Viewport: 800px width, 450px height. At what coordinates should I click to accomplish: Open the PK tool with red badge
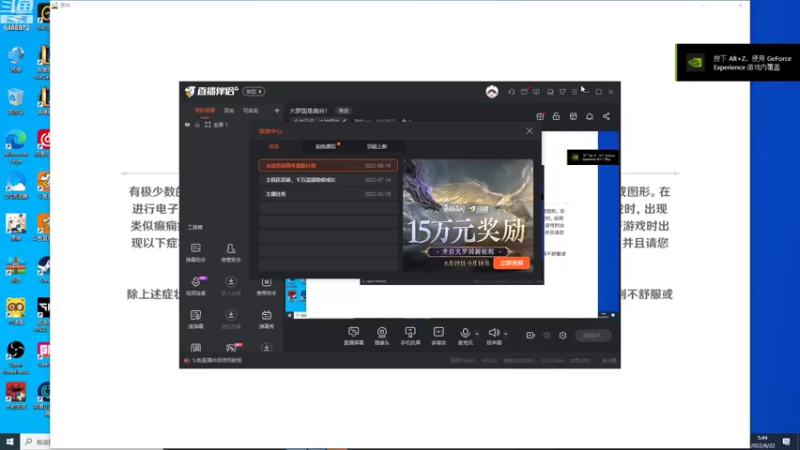click(x=231, y=348)
